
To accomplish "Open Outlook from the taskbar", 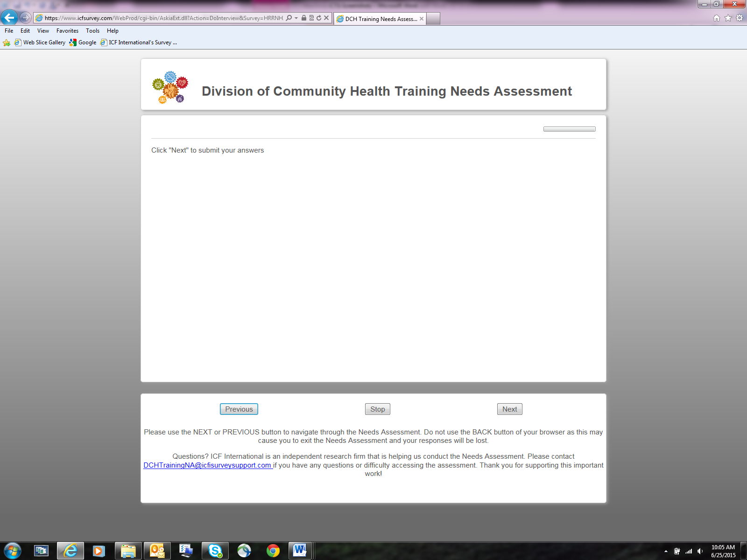I will 157,551.
